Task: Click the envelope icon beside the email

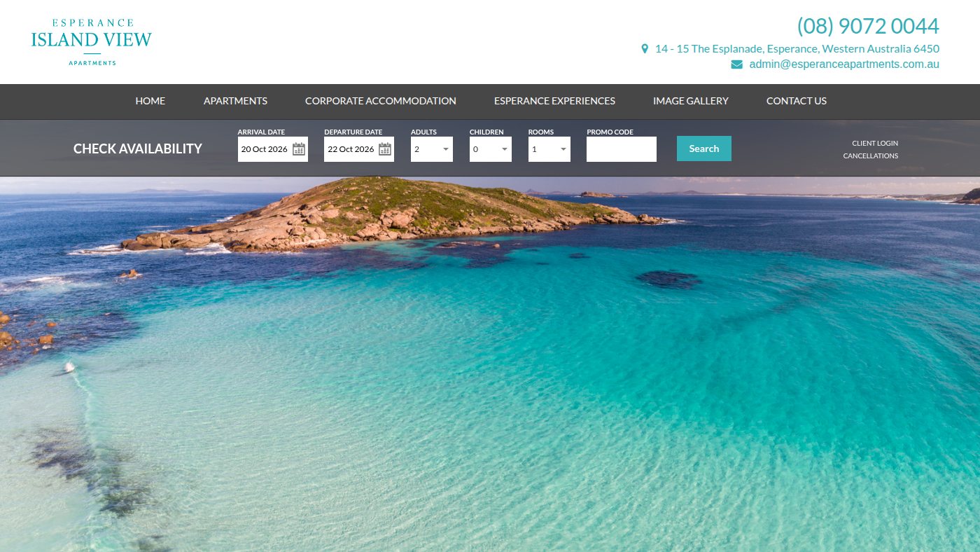Action: (737, 64)
